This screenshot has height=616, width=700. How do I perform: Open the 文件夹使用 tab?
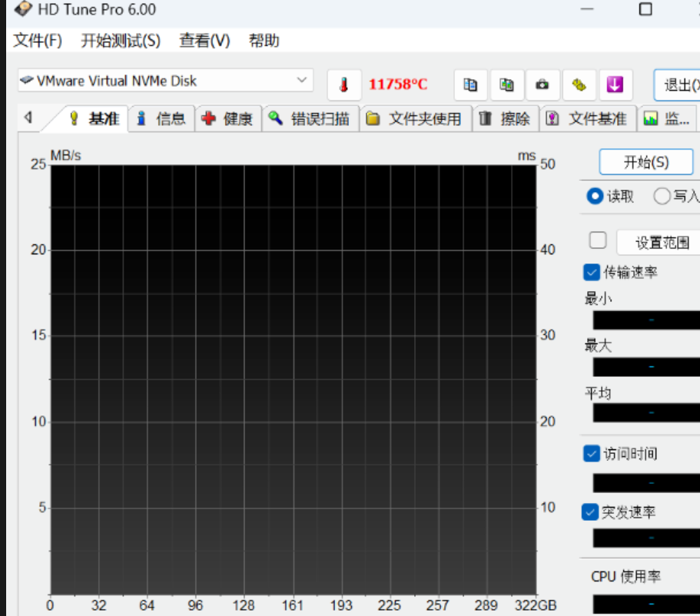[415, 119]
